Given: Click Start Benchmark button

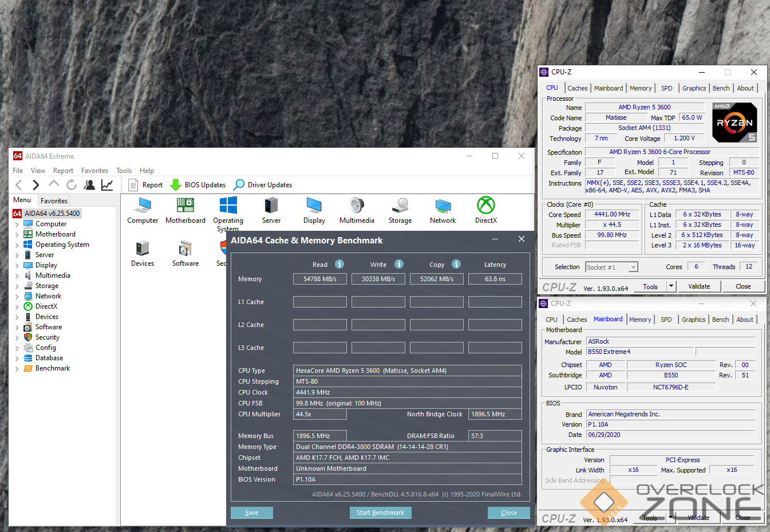Looking at the screenshot, I should [x=380, y=513].
